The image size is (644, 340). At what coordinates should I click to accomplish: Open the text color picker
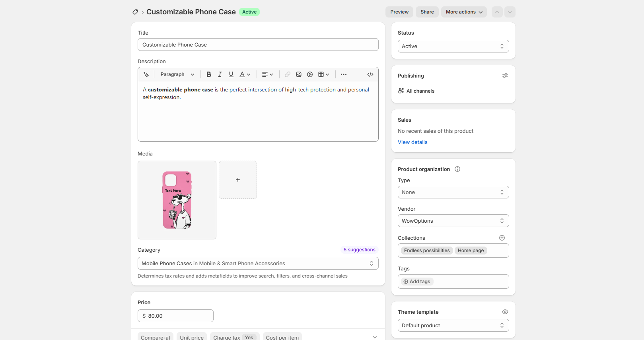(245, 74)
